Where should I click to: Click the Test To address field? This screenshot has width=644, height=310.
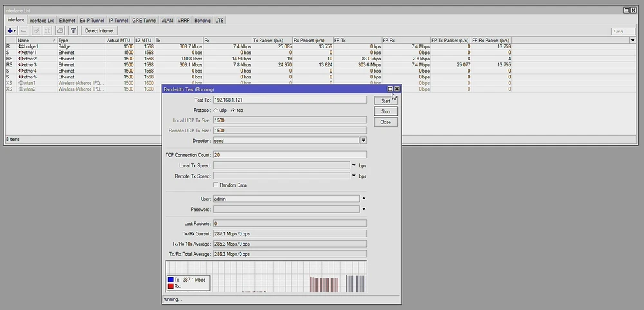pyautogui.click(x=289, y=100)
